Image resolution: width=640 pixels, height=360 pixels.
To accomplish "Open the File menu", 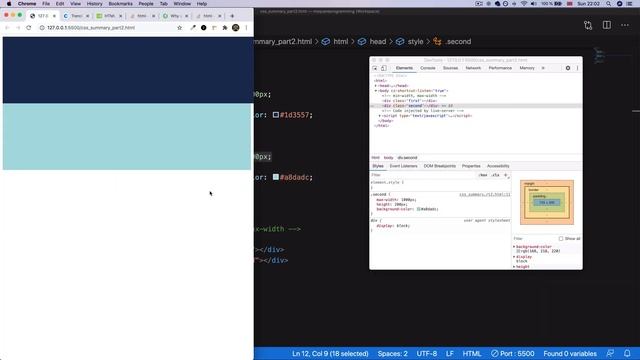I will (x=46, y=4).
